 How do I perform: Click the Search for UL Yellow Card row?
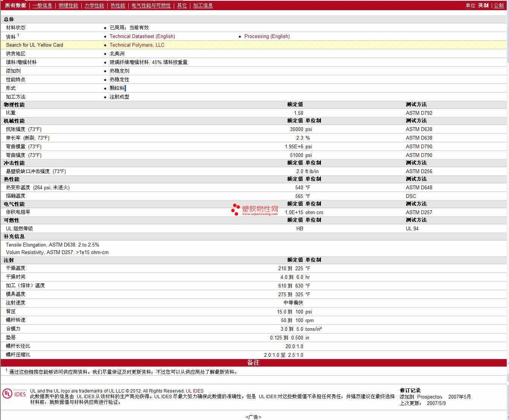[35, 45]
